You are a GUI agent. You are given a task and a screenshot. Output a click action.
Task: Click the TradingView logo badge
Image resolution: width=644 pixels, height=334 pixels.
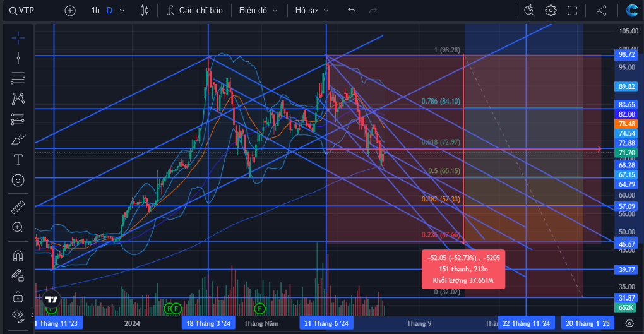52,299
